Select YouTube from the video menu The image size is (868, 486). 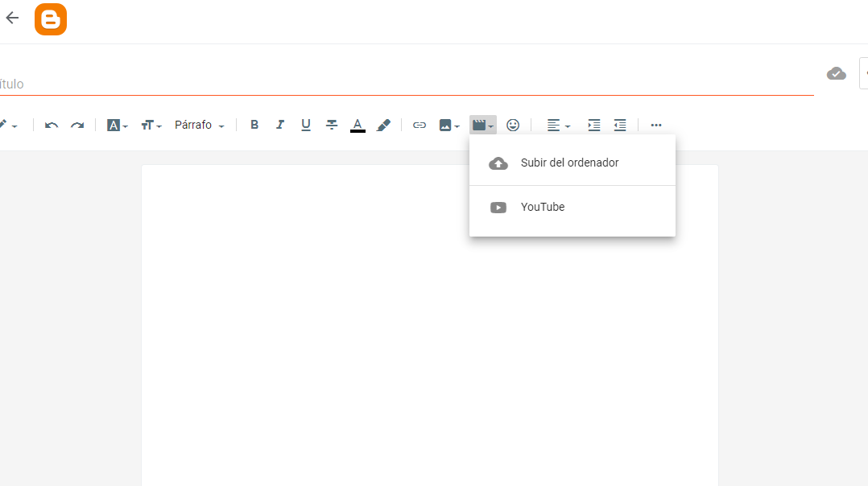click(x=543, y=207)
